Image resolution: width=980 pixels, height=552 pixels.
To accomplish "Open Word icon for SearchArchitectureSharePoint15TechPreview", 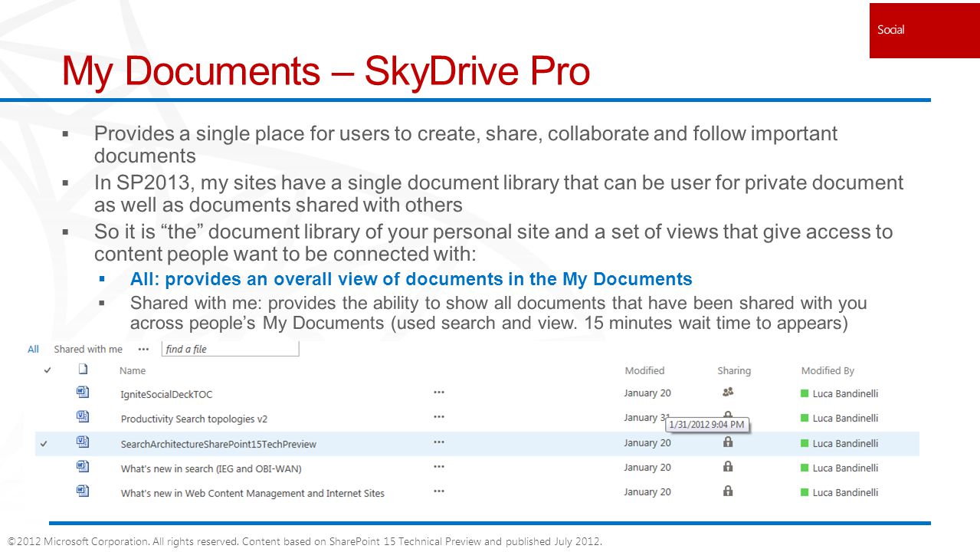I will 83,442.
